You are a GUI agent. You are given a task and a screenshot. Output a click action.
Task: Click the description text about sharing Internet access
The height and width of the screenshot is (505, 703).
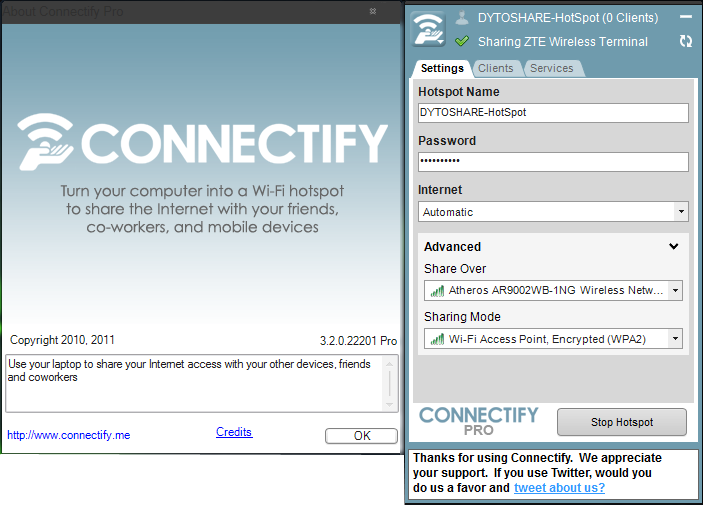[189, 370]
